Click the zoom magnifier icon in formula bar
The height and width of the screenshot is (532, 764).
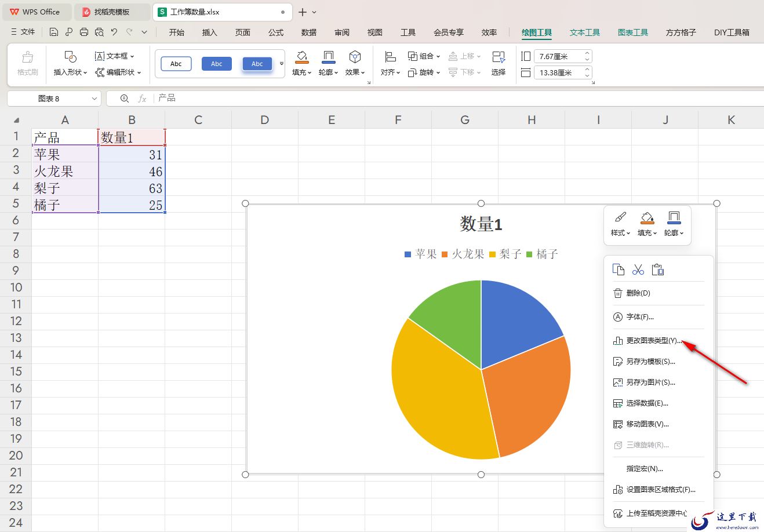click(125, 99)
